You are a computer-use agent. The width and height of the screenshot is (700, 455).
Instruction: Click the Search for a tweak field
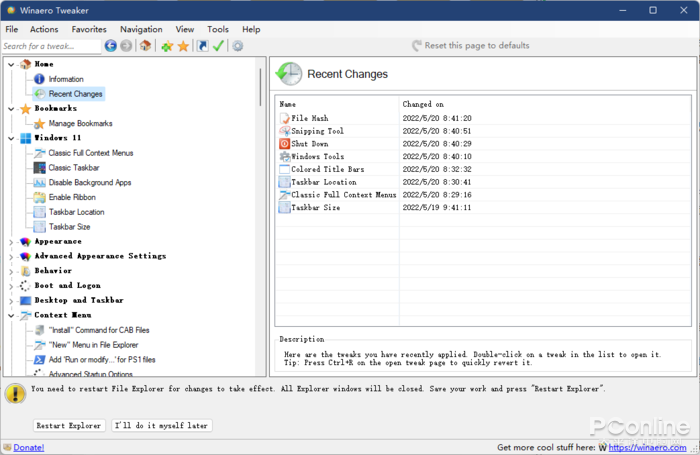point(50,46)
